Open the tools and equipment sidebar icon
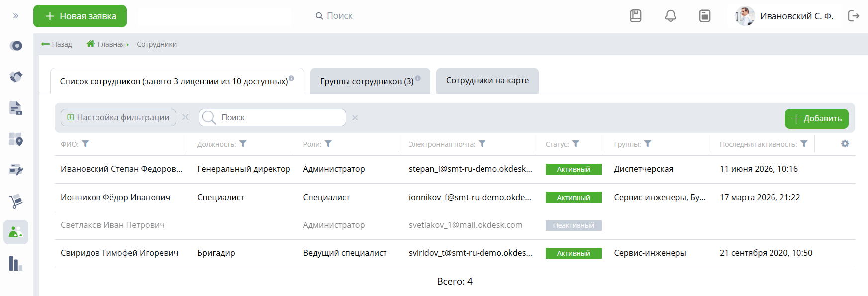 click(16, 170)
